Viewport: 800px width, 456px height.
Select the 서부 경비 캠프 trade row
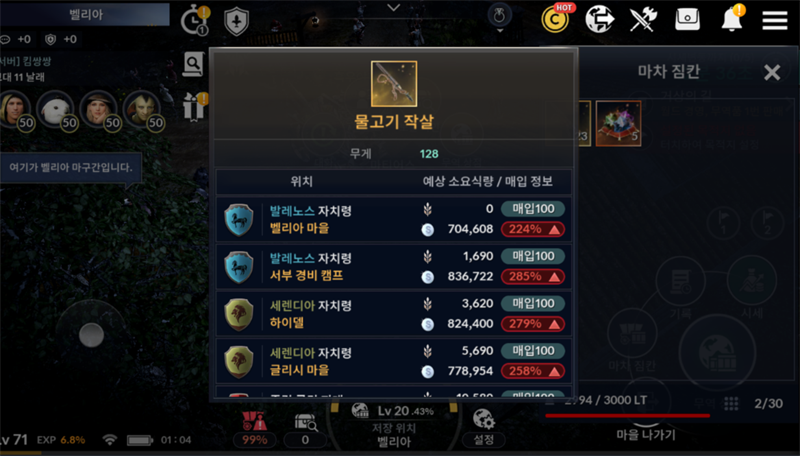point(394,266)
